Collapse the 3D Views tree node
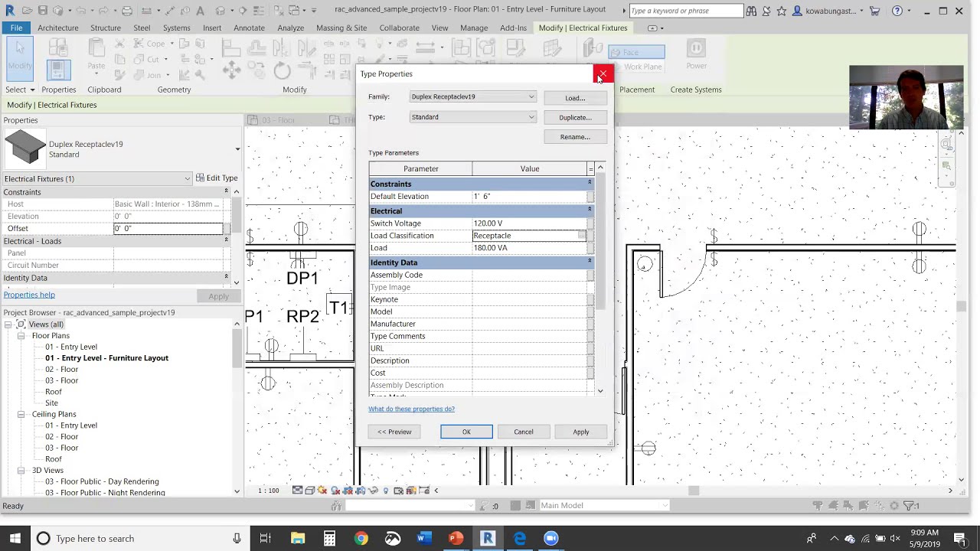 coord(21,471)
